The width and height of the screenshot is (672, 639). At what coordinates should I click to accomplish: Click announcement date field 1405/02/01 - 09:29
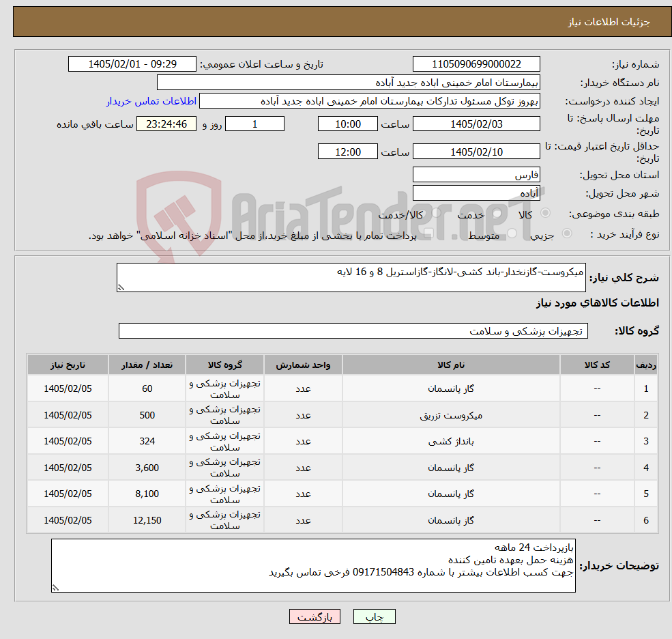tap(132, 64)
